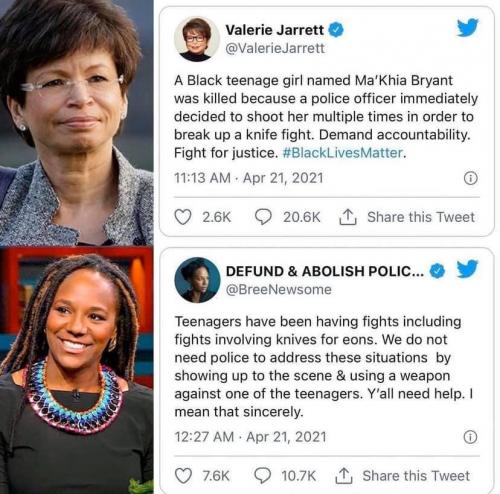Screen dimensions: 500x494
Task: Like the Valerie Jarrett tweet via heart icon
Action: coord(183,217)
